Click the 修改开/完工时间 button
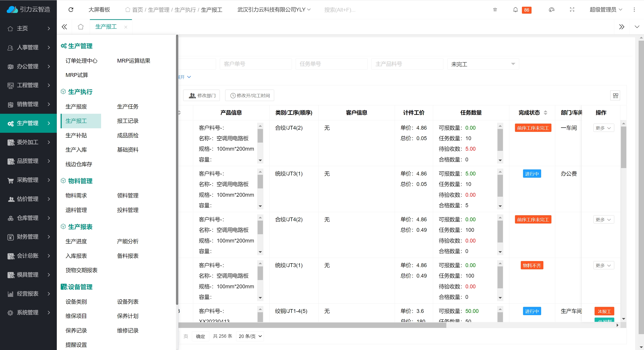The width and height of the screenshot is (644, 350). [x=250, y=95]
